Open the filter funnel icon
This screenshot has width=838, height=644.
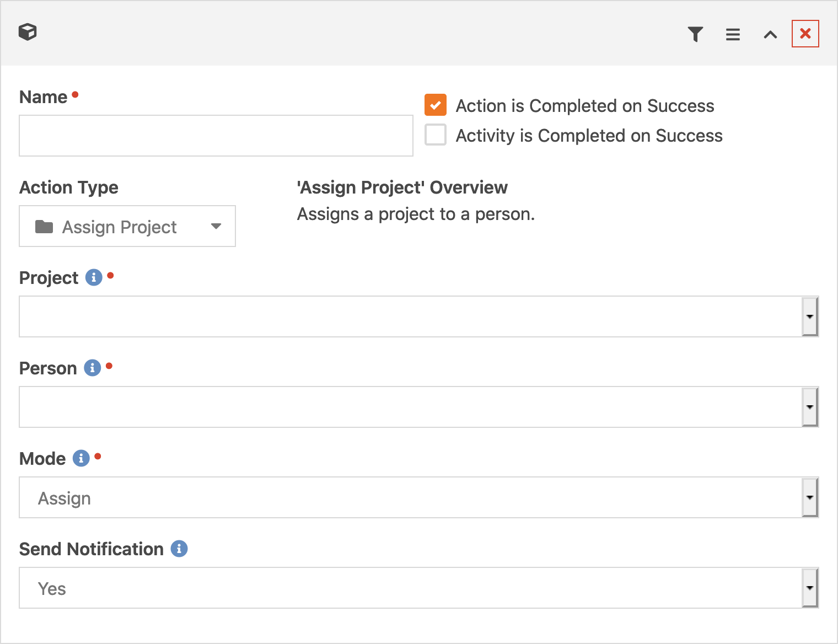pos(696,34)
